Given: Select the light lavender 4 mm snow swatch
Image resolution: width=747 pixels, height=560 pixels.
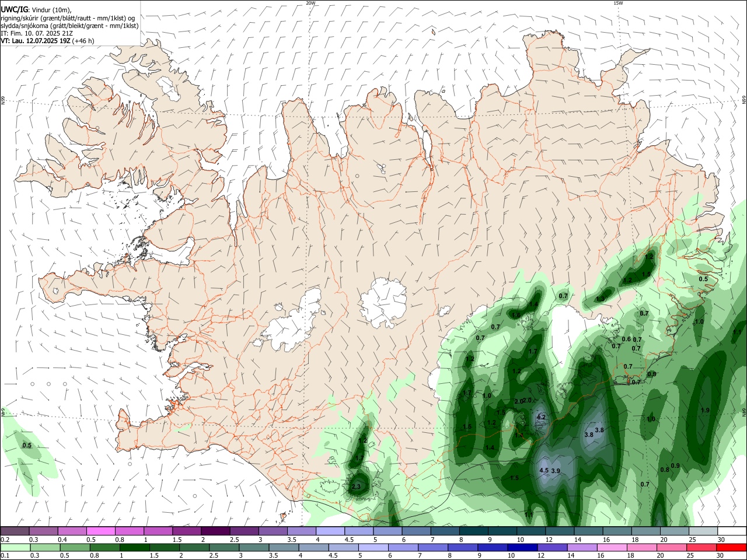Looking at the screenshot, I should point(330,531).
